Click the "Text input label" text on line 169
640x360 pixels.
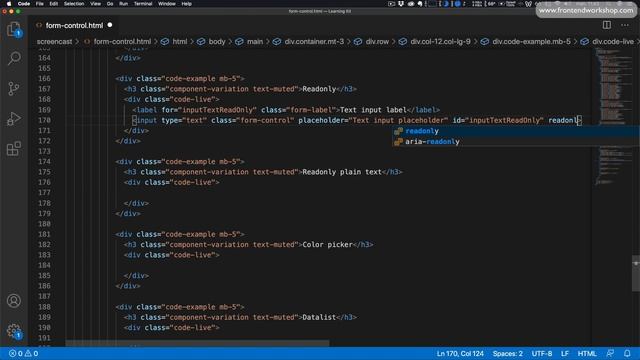373,110
